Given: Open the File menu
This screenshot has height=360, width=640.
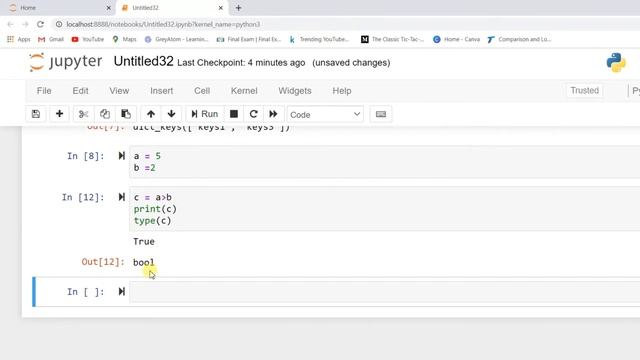Looking at the screenshot, I should (x=44, y=91).
